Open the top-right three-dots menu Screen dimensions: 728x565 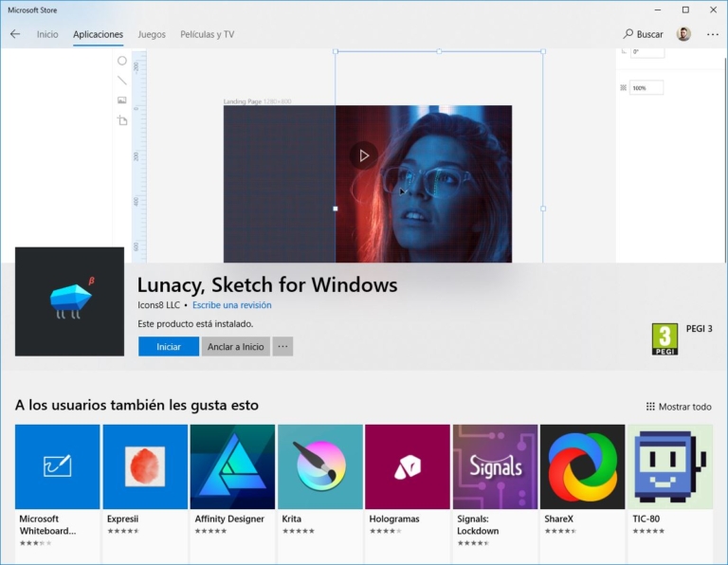[x=713, y=34]
